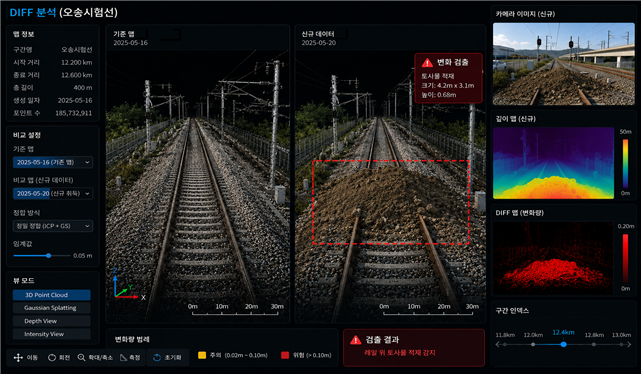This screenshot has width=643, height=376.
Task: Expand the 비교 맵 2025-05-20 dropdown
Action: pos(53,194)
